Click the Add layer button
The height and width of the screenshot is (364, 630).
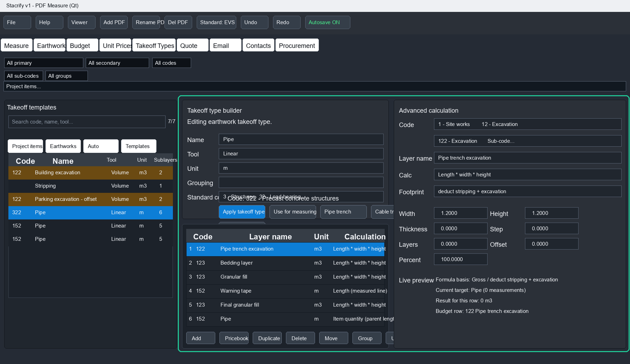point(201,338)
